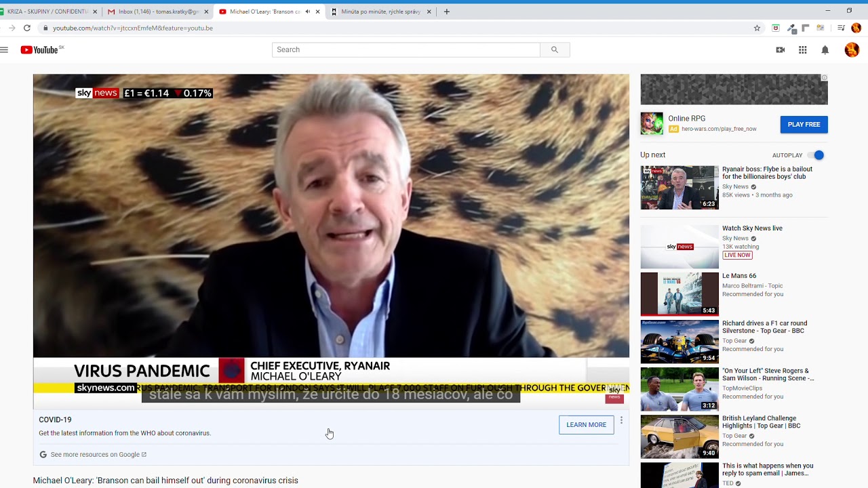Viewport: 868px width, 488px height.
Task: Close the KRIZA - SKUPINY tab
Action: click(95, 12)
